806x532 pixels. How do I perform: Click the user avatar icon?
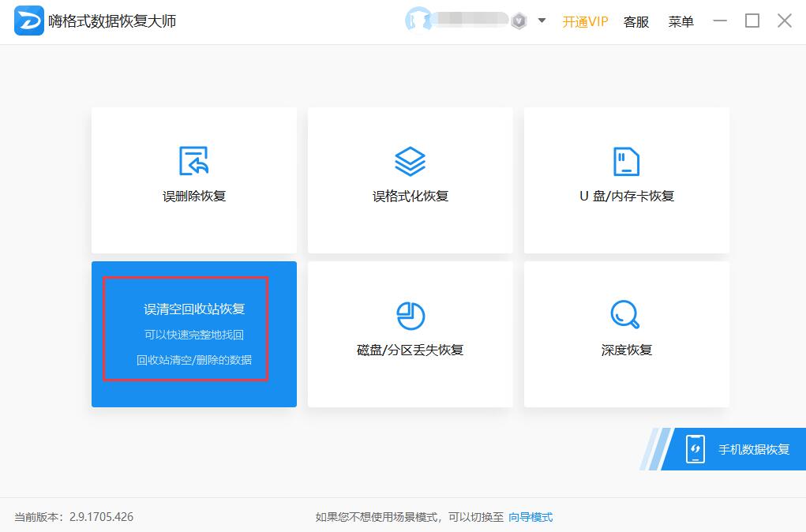[x=418, y=21]
